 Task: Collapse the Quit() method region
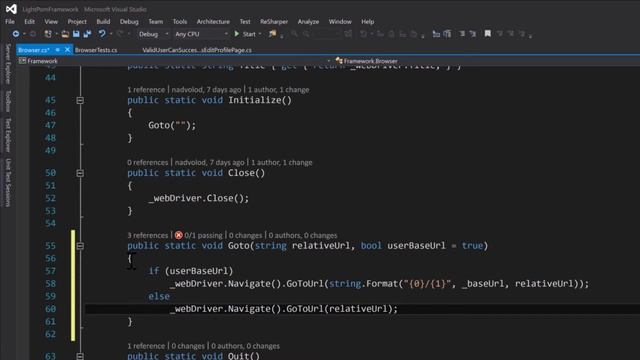[x=80, y=356]
